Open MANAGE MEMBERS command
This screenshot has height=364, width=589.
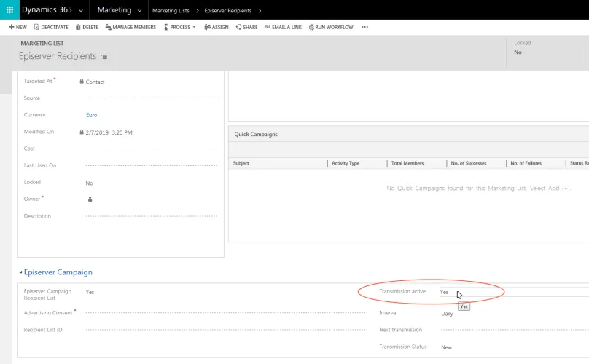(x=130, y=27)
